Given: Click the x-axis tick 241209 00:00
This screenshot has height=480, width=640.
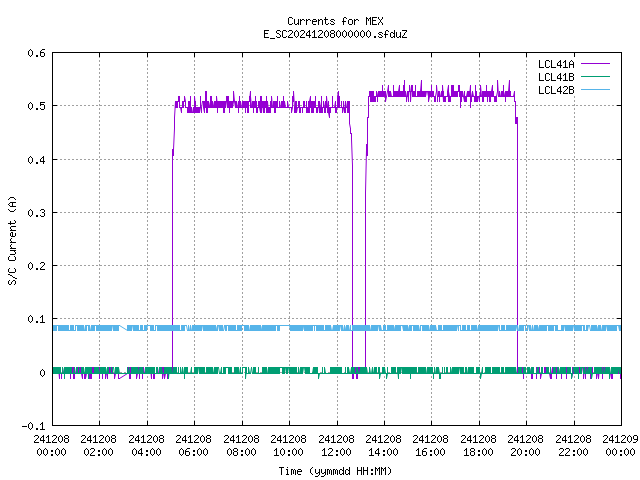Looking at the screenshot, I should tap(620, 445).
